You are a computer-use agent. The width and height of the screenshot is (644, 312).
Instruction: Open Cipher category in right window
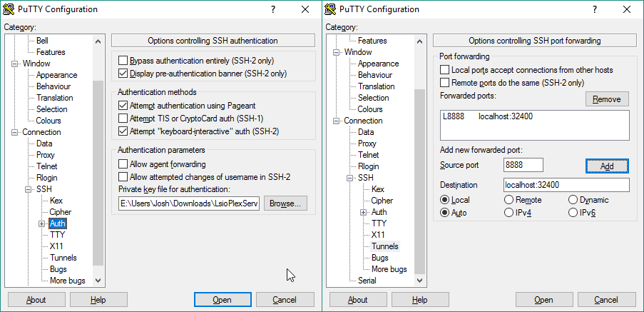[x=382, y=201]
